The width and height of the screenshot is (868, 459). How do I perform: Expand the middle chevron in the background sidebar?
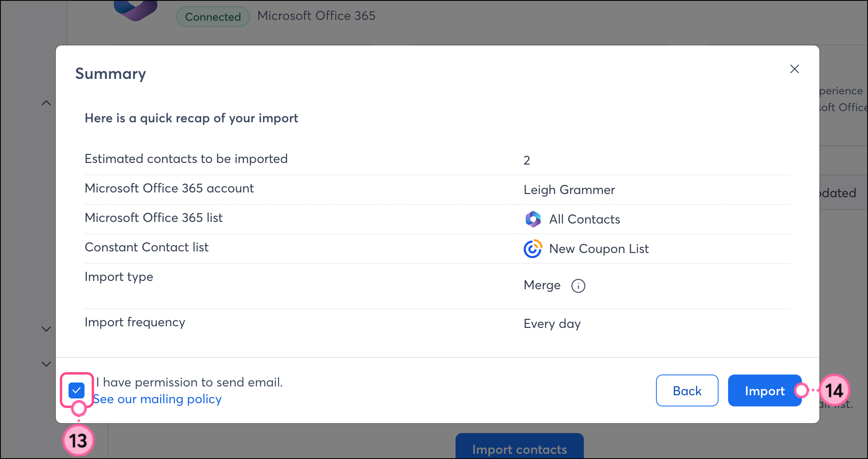[x=46, y=329]
